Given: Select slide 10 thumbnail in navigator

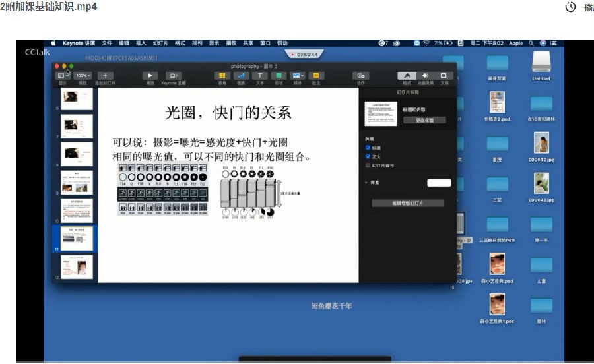Looking at the screenshot, I should (77, 210).
